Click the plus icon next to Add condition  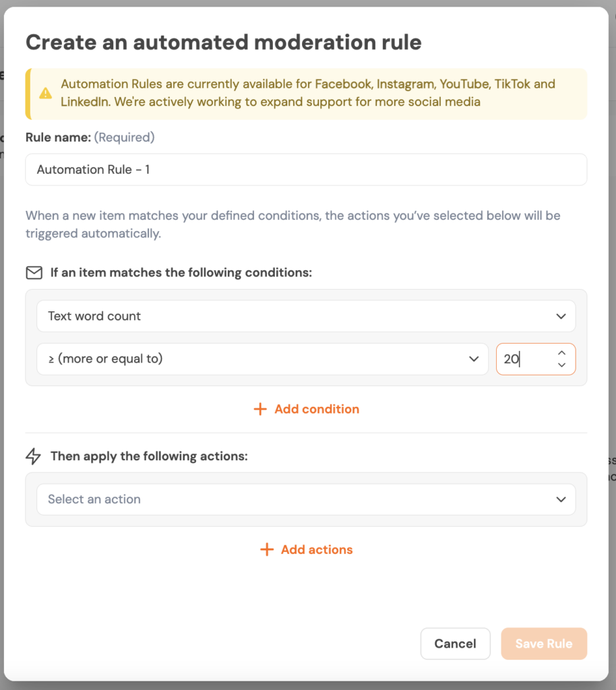click(x=260, y=409)
